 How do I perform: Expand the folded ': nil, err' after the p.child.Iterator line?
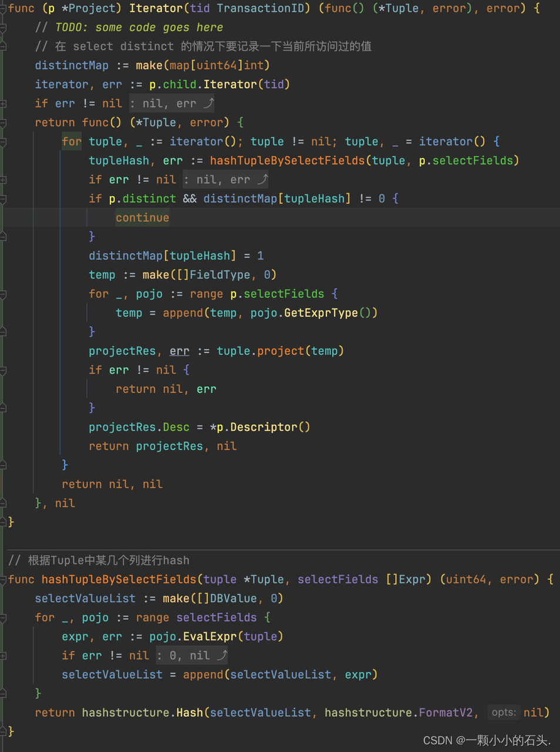tap(172, 103)
